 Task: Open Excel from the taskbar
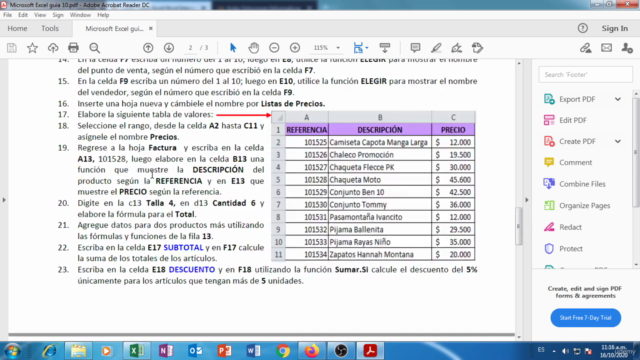coord(137,351)
